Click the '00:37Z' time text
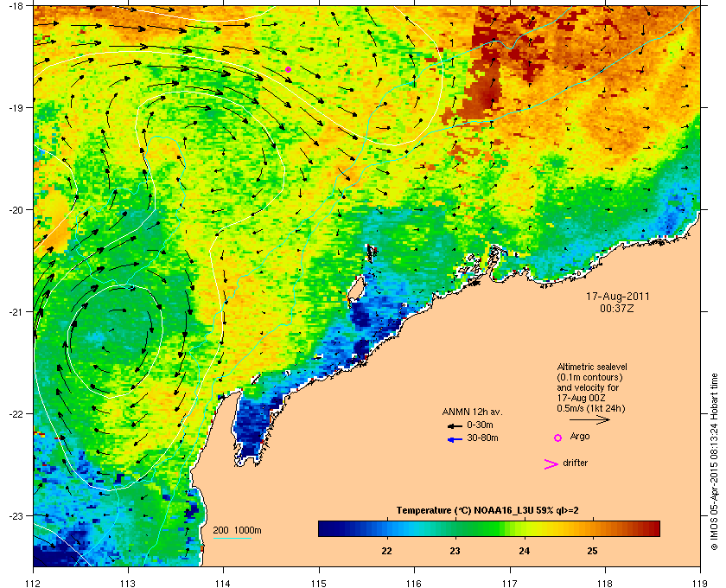 [x=617, y=308]
